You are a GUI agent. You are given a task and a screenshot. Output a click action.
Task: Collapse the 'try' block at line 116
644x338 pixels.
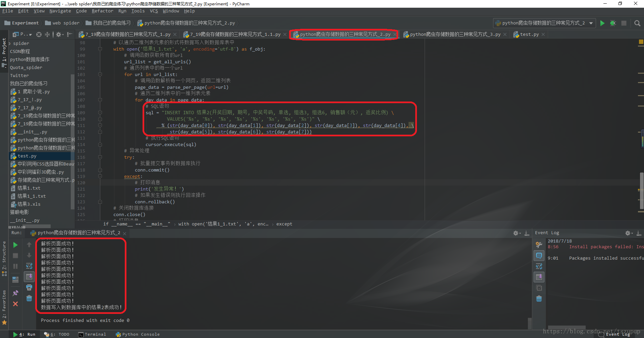point(100,157)
